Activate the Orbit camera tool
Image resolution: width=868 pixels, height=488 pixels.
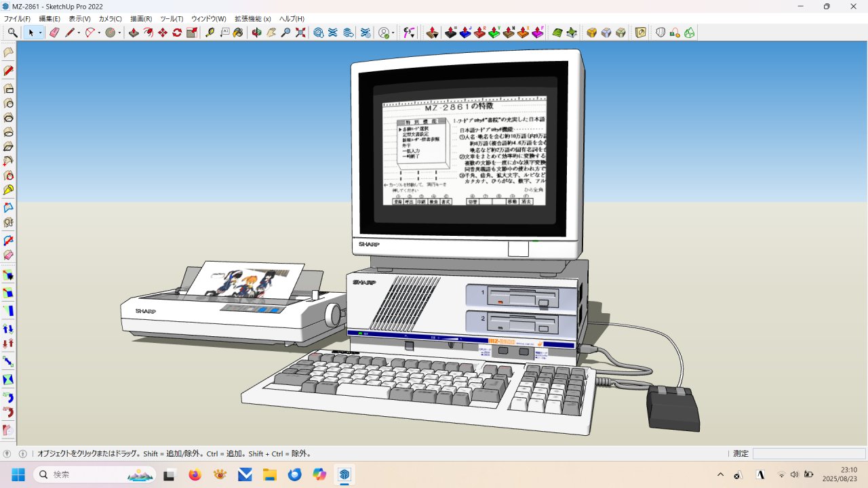coord(256,33)
